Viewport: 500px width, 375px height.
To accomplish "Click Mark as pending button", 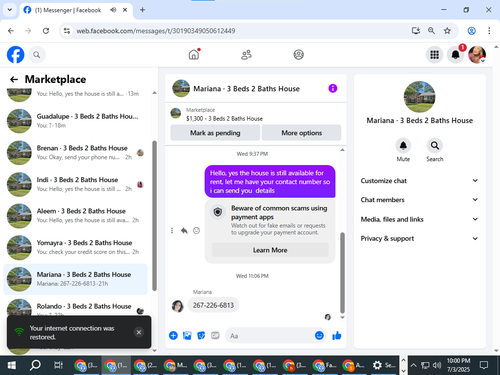I will click(x=215, y=133).
